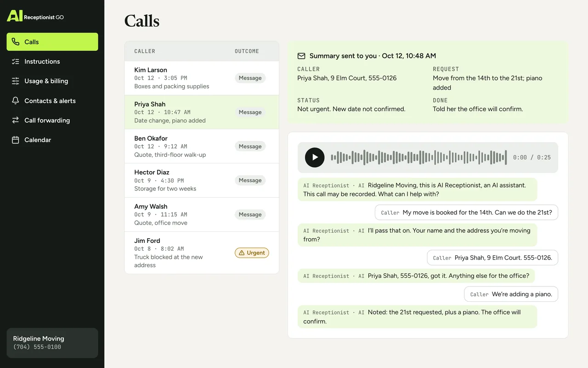Click the Urgent badge on Jim Ford
This screenshot has width=588, height=368.
click(x=252, y=253)
